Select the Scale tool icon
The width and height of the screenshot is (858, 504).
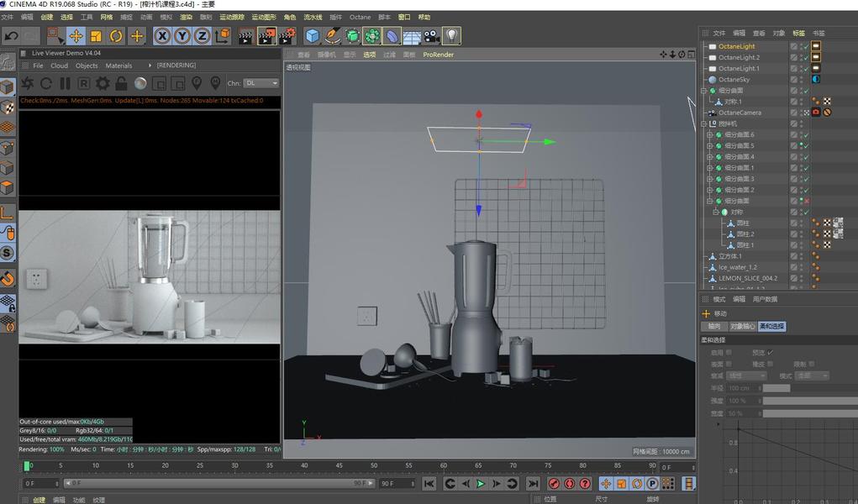96,36
